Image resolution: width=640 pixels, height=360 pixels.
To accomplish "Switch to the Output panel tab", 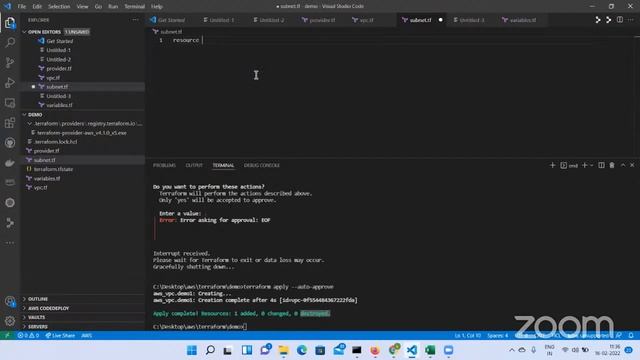I will 194,165.
